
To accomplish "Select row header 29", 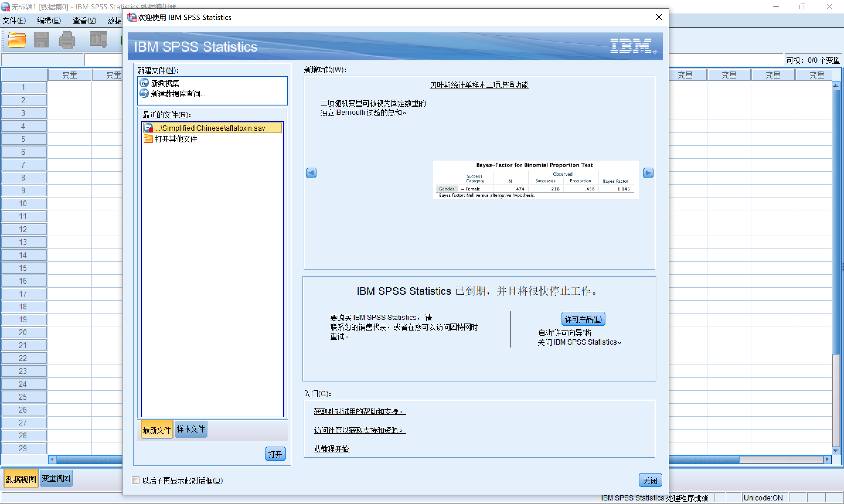I will [x=24, y=448].
